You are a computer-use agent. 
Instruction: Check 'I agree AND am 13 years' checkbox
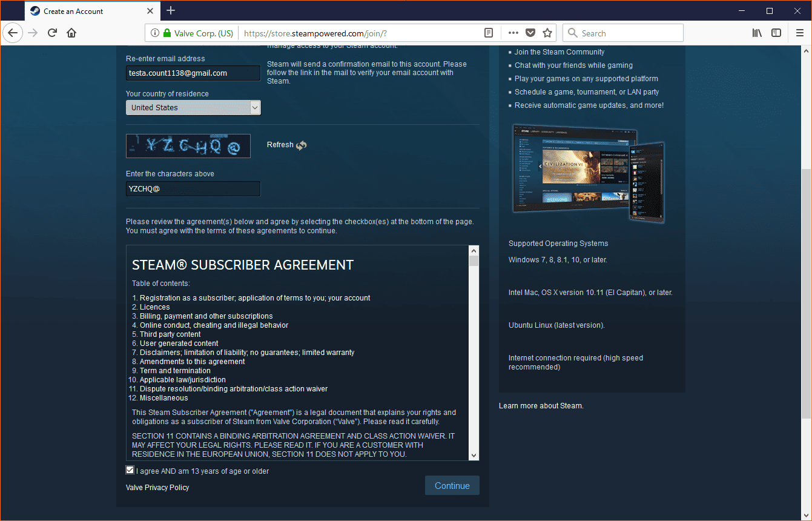130,470
